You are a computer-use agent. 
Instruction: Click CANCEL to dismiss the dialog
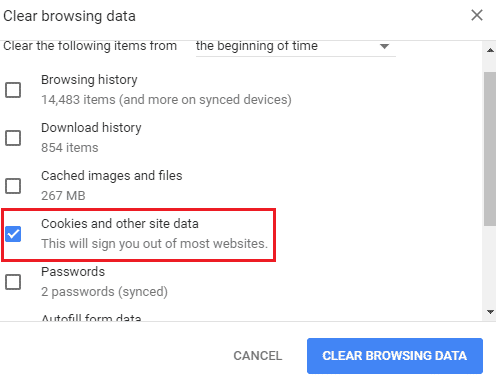258,356
